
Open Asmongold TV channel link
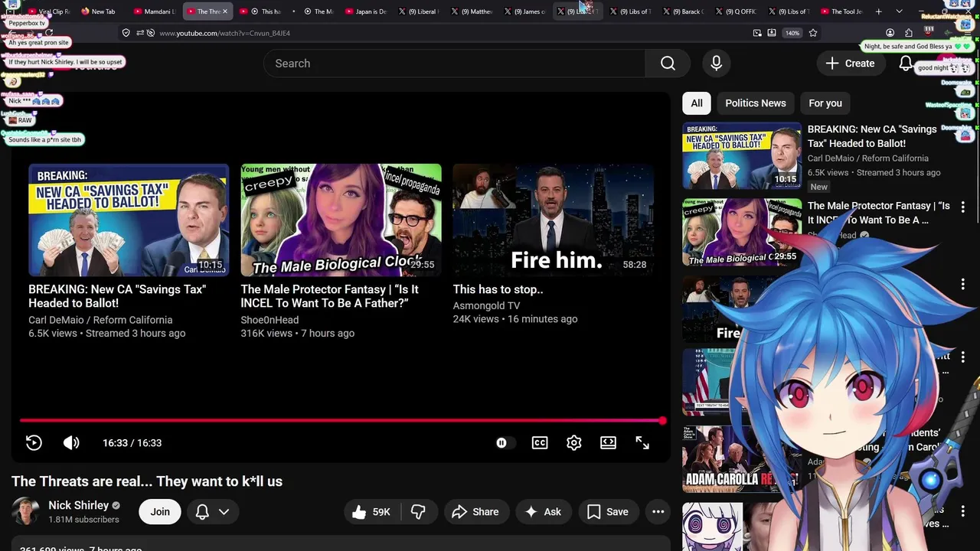coord(486,305)
